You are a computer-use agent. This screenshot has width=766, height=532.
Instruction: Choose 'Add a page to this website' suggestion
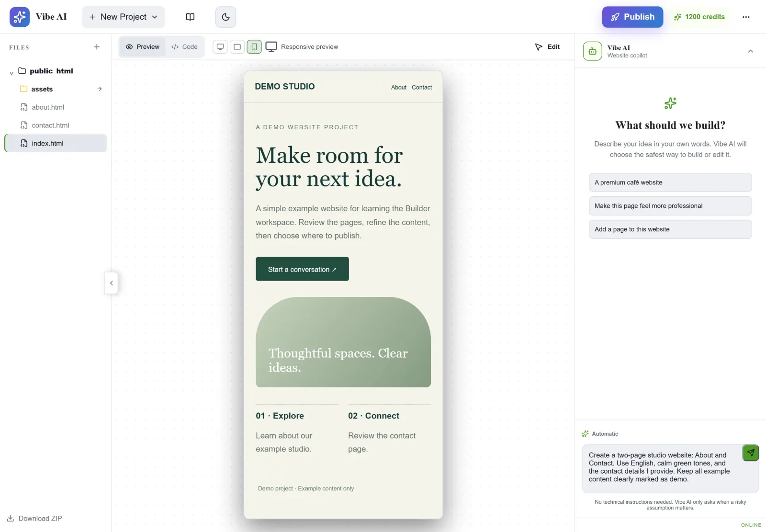tap(670, 229)
